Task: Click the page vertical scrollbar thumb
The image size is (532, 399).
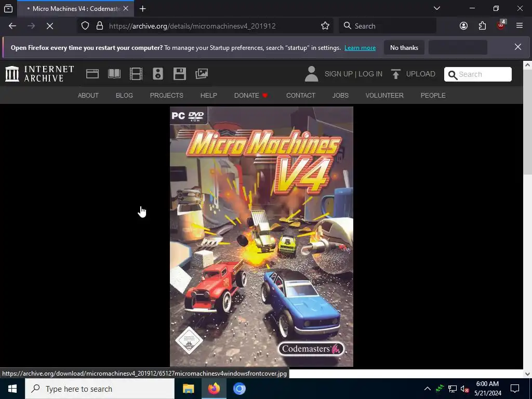Action: 527,123
